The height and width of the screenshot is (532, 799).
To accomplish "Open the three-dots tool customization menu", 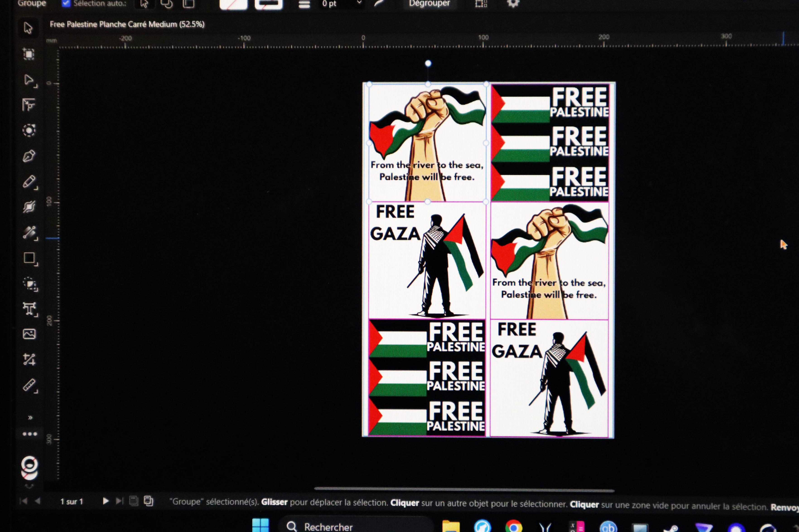I will 30,434.
